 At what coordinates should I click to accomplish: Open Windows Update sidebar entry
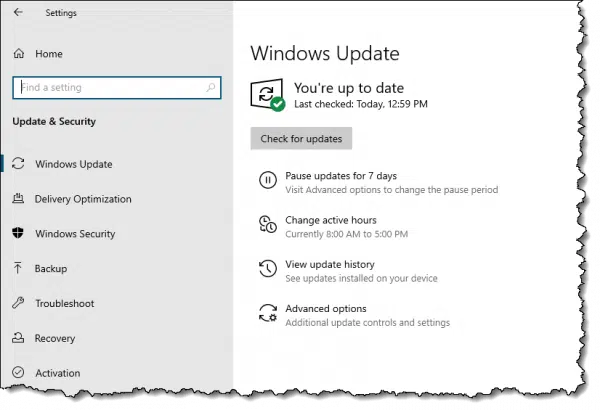(x=74, y=164)
